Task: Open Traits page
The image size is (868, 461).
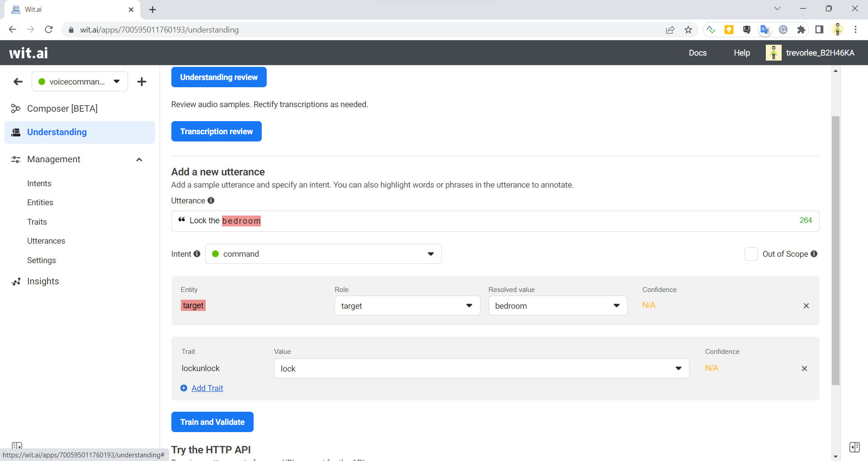Action: click(x=37, y=222)
